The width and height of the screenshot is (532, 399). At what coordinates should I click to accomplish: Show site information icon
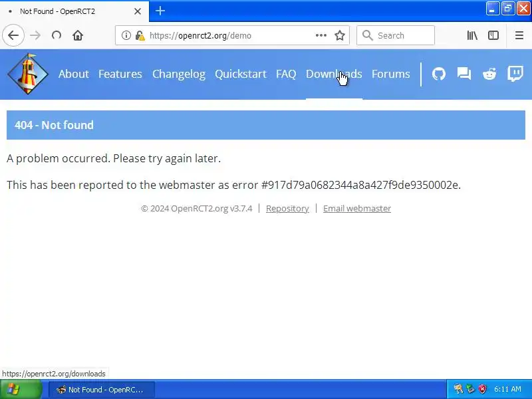(x=126, y=35)
